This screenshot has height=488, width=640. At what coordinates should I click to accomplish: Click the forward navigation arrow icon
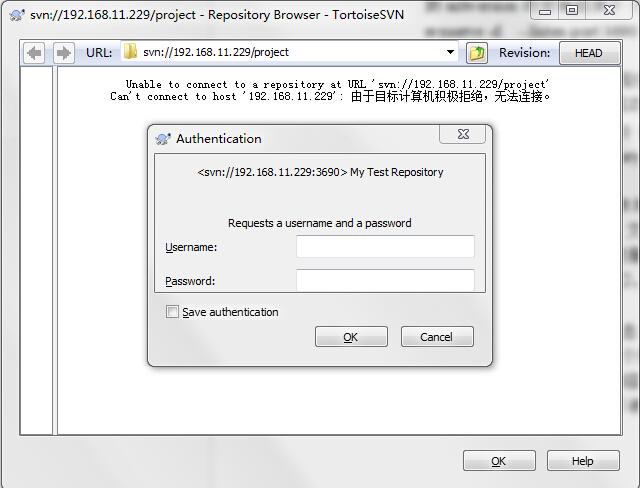click(x=64, y=53)
